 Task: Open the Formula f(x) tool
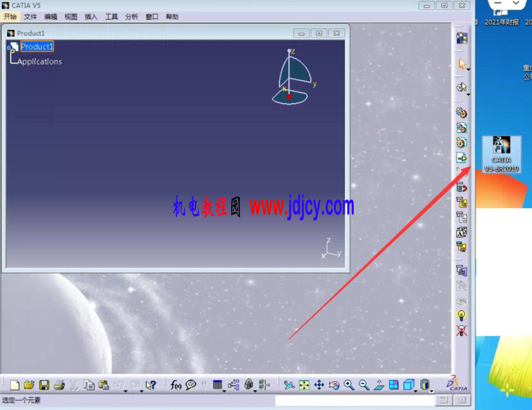[x=176, y=385]
